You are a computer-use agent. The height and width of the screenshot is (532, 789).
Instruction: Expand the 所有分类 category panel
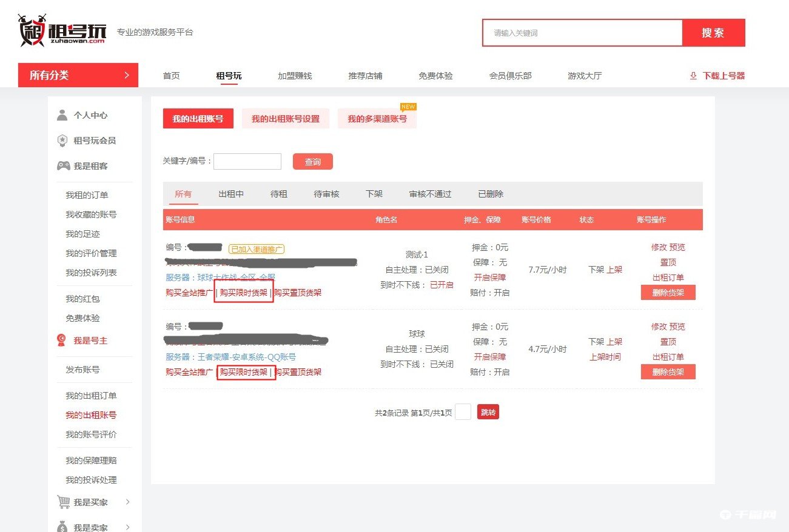[78, 75]
